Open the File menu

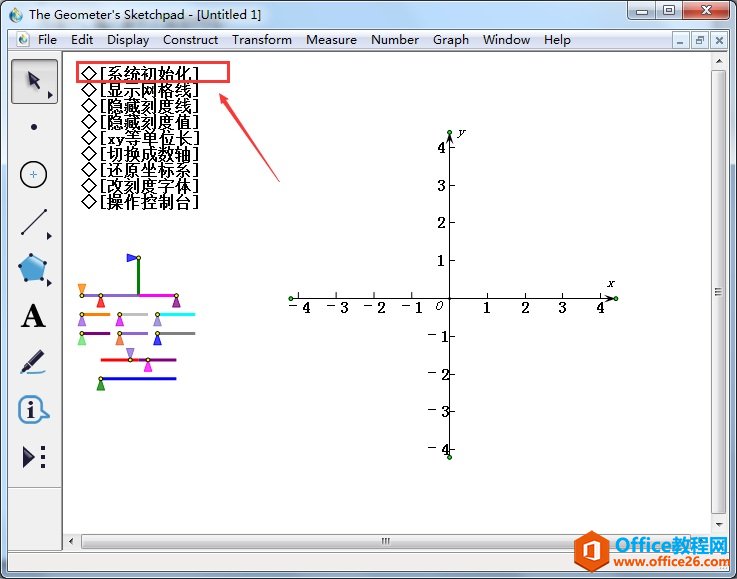(x=47, y=40)
